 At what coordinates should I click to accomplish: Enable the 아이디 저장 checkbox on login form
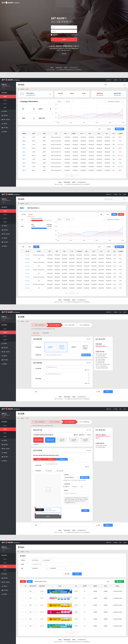(51, 35)
